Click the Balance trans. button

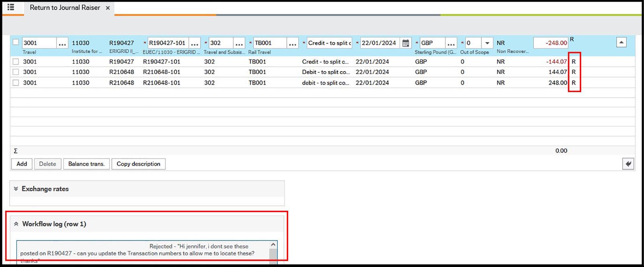click(x=86, y=164)
